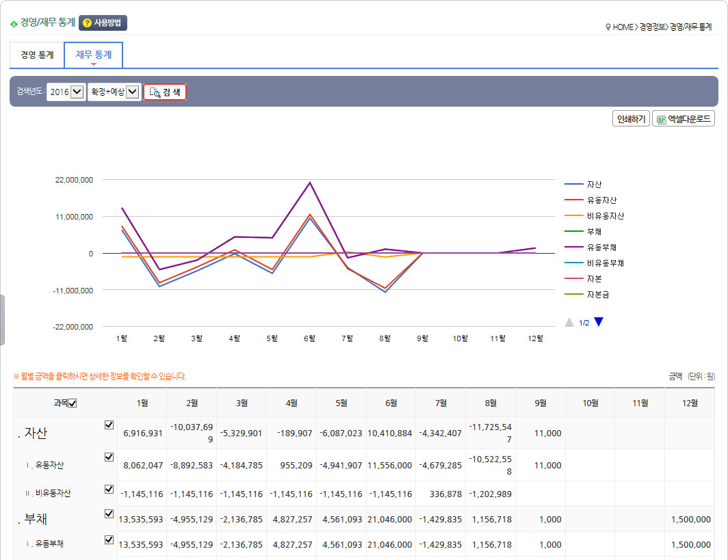The width and height of the screenshot is (728, 560).
Task: Click the 유동자산 1월 value 8,062,047
Action: (143, 466)
